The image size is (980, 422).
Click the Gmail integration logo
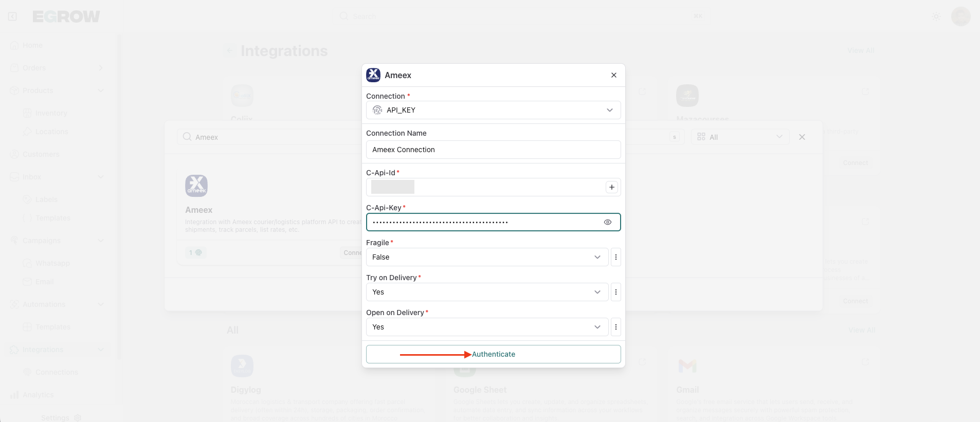point(687,366)
